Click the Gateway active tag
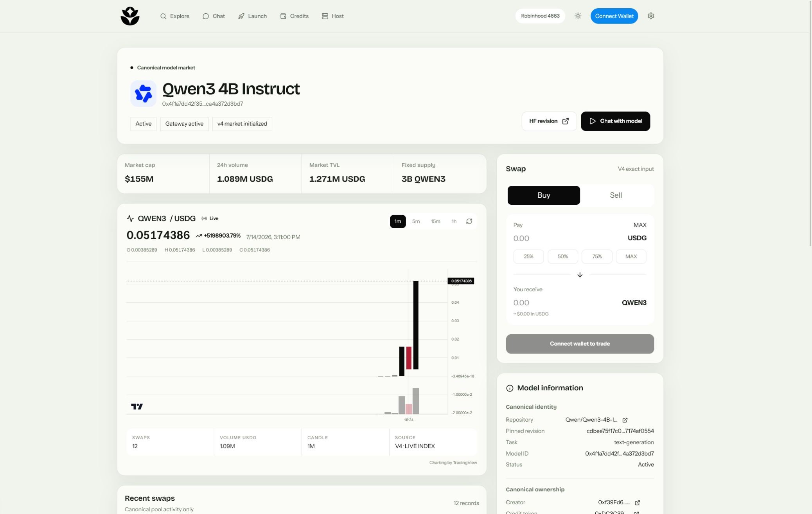The image size is (812, 514). [x=184, y=124]
